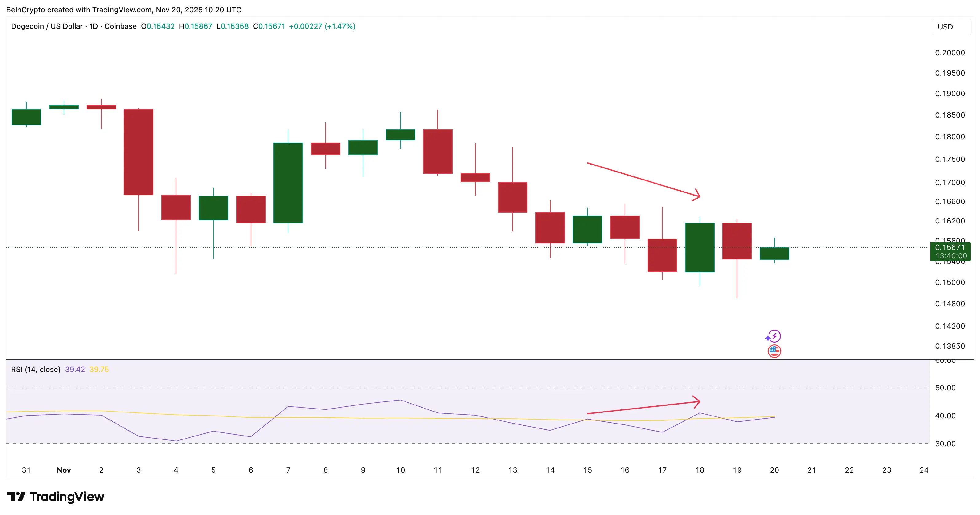Open the TradingView logo link

click(x=56, y=496)
